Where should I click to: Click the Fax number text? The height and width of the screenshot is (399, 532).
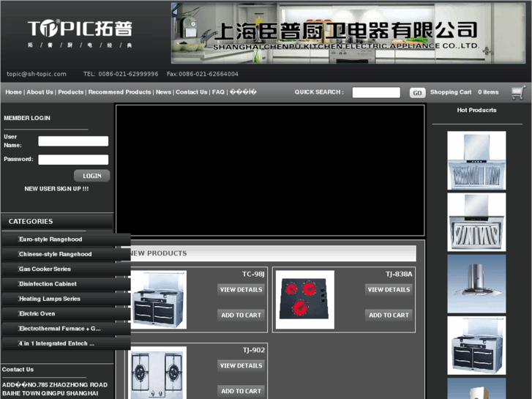click(x=203, y=74)
